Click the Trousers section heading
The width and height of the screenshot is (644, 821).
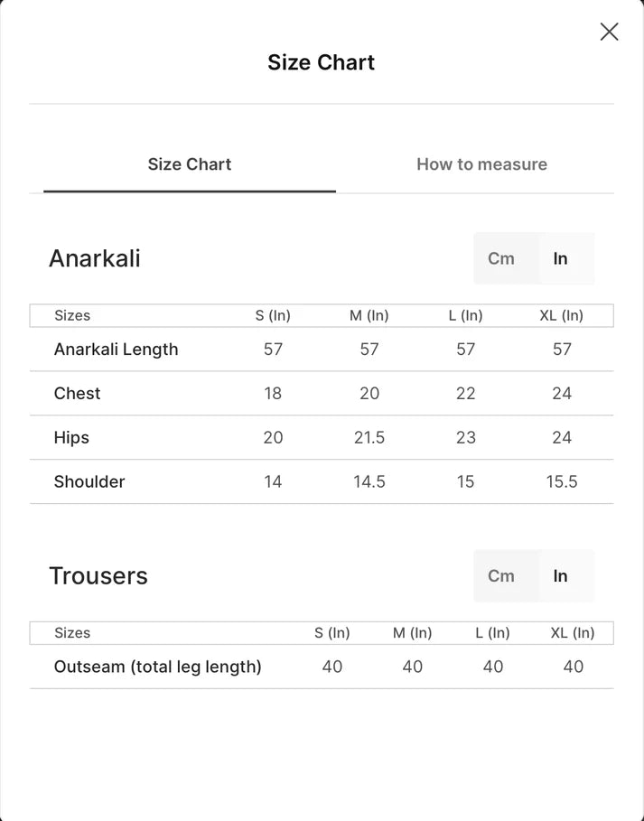tap(98, 576)
